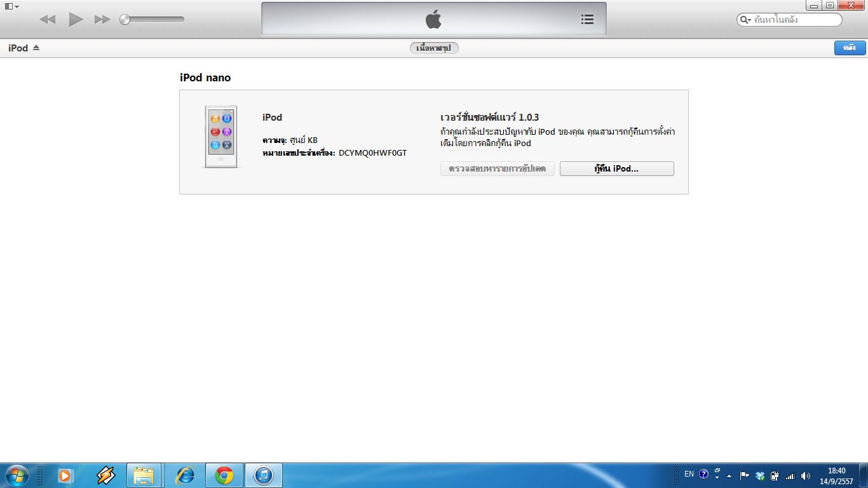This screenshot has height=488, width=868.
Task: Select the summary tab เนื้อหาสรุป
Action: click(x=434, y=48)
